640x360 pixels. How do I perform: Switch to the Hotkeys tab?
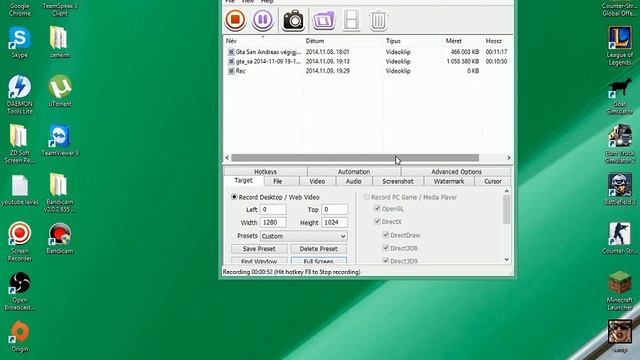click(x=265, y=171)
